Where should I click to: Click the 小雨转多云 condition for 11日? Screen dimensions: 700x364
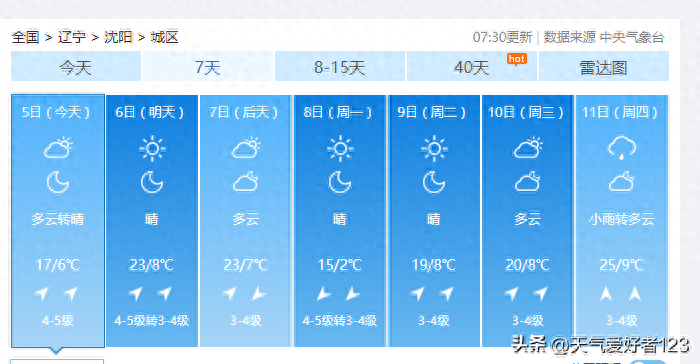tap(621, 219)
